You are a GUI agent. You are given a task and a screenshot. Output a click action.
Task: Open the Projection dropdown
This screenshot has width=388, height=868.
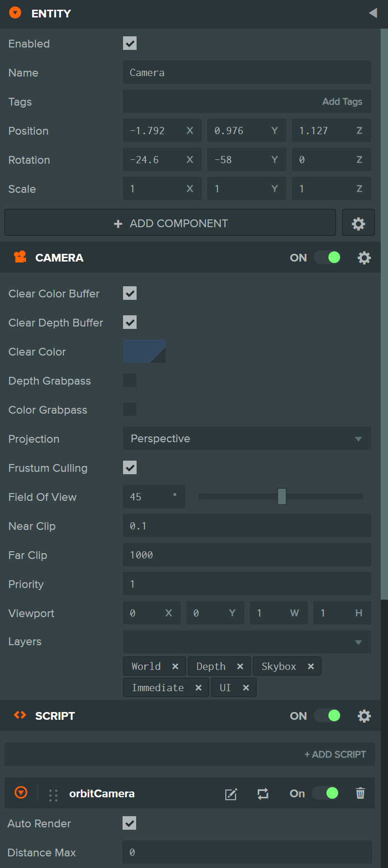point(247,439)
